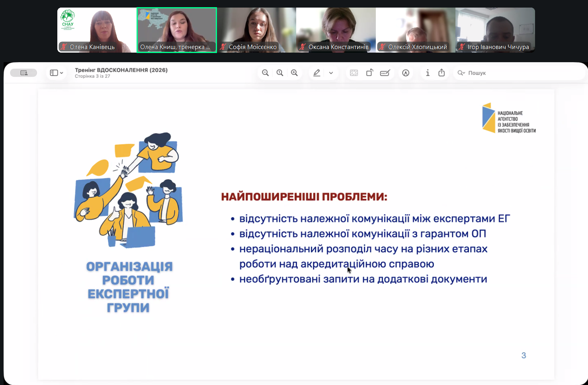Select Ігор Іванович Чичура video tile
The image size is (588, 385).
[495, 30]
